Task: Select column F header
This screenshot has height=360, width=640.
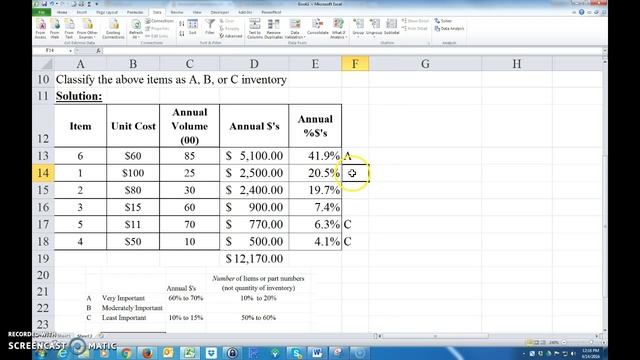Action: point(355,64)
